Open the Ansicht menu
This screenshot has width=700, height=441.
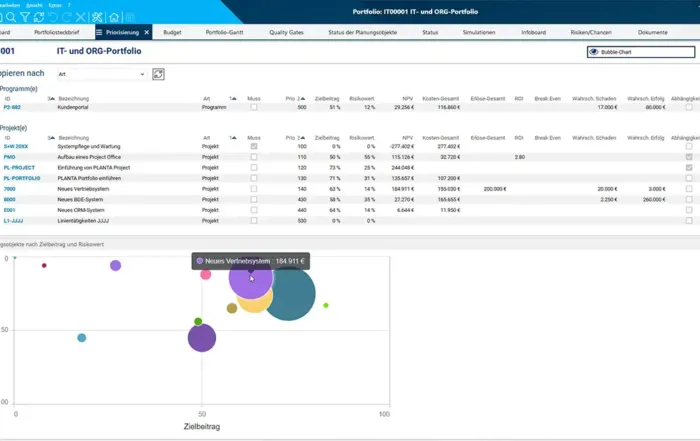click(x=34, y=5)
